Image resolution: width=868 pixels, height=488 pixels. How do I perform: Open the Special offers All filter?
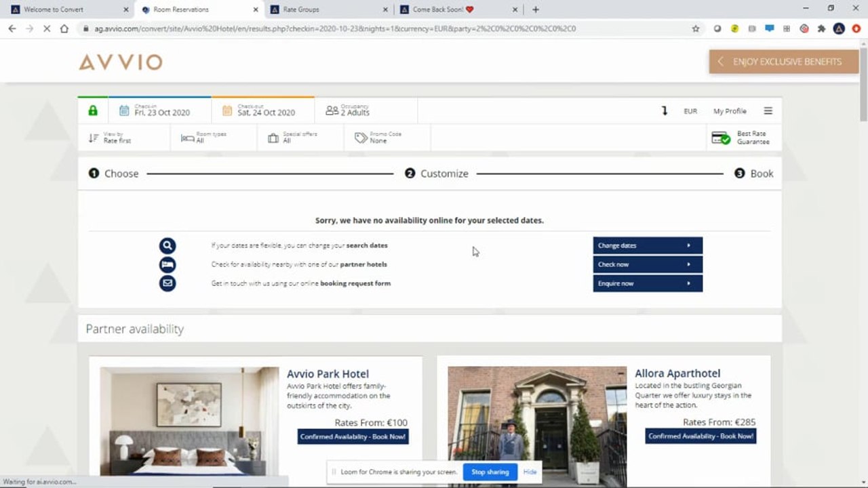pos(301,138)
